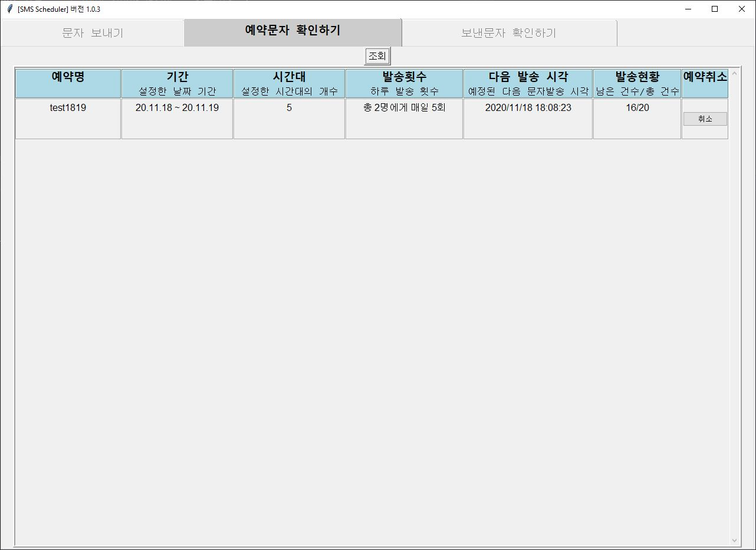Viewport: 756px width, 550px height.
Task: Click the 20.11.18 ~ 20.11.19 period cell
Action: tap(177, 119)
